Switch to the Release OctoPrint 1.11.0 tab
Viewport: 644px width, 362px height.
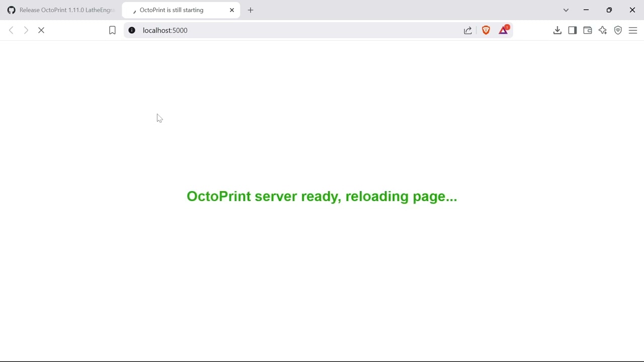click(61, 10)
